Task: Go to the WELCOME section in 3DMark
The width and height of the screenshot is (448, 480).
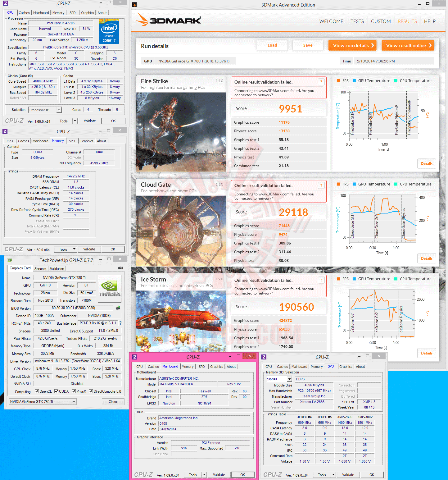Action: 331,21
